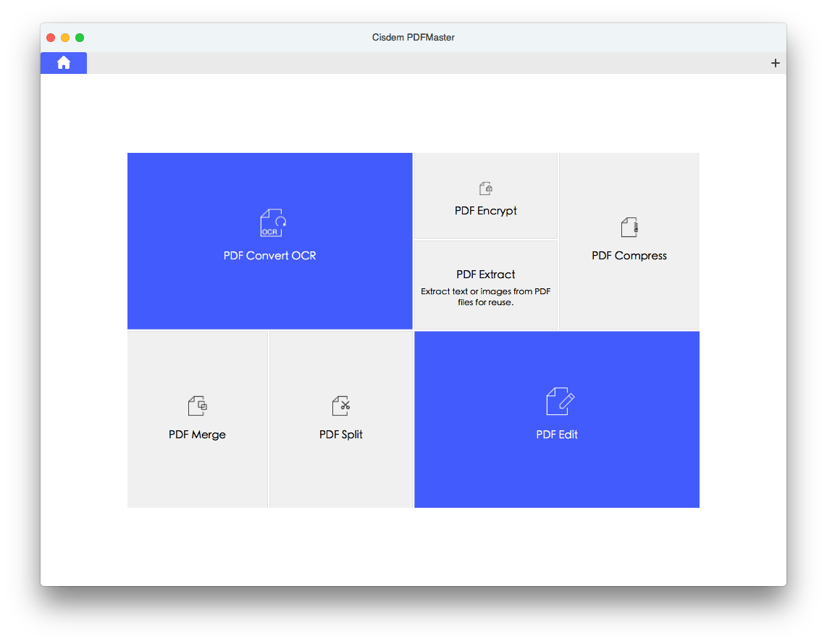Open a new tab with the plus button

(x=775, y=62)
